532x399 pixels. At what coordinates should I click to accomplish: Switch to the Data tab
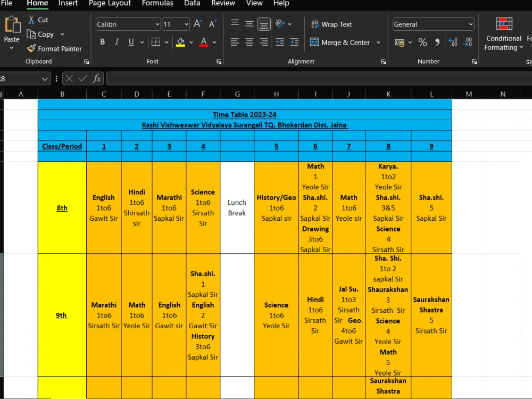192,3
